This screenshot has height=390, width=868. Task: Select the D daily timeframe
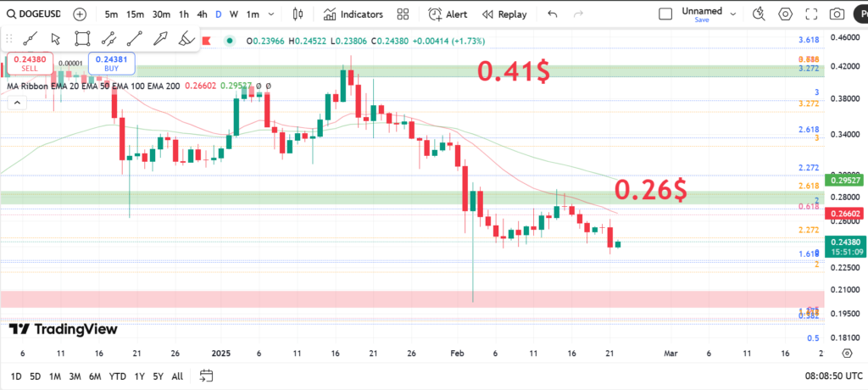pos(218,14)
